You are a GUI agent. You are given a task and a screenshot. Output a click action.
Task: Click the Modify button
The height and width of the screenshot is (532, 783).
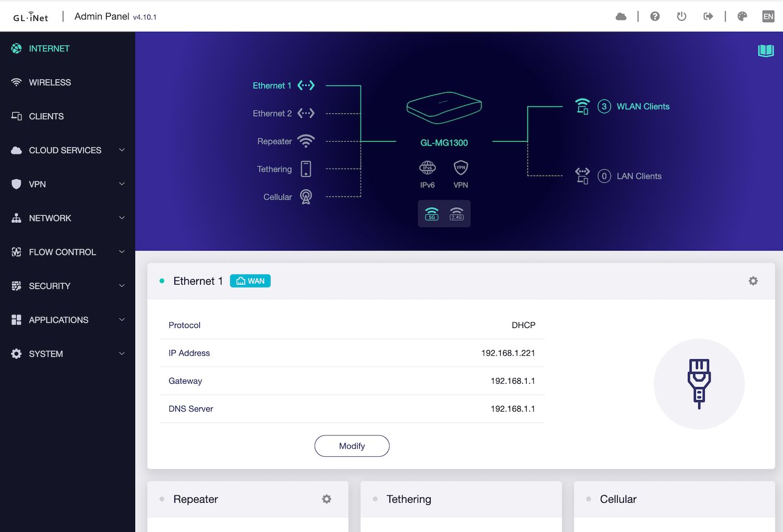[x=352, y=446]
